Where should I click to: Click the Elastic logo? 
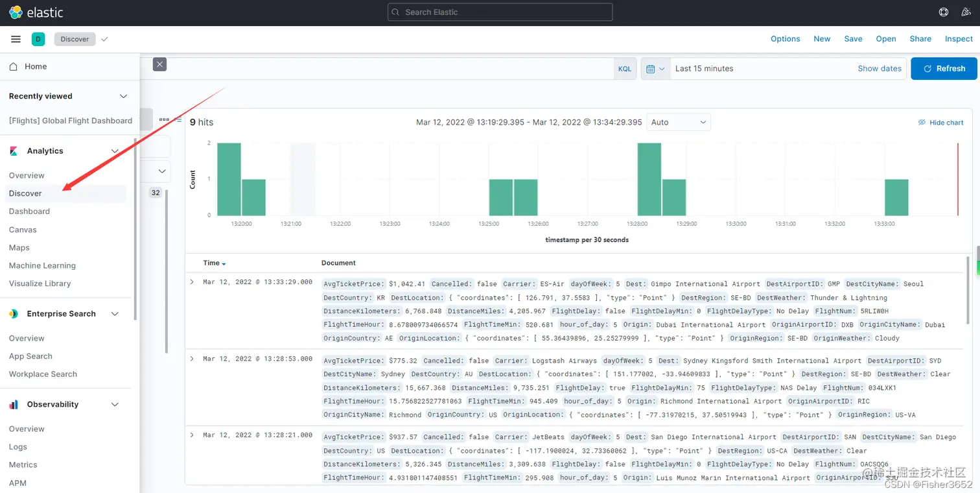(x=36, y=12)
